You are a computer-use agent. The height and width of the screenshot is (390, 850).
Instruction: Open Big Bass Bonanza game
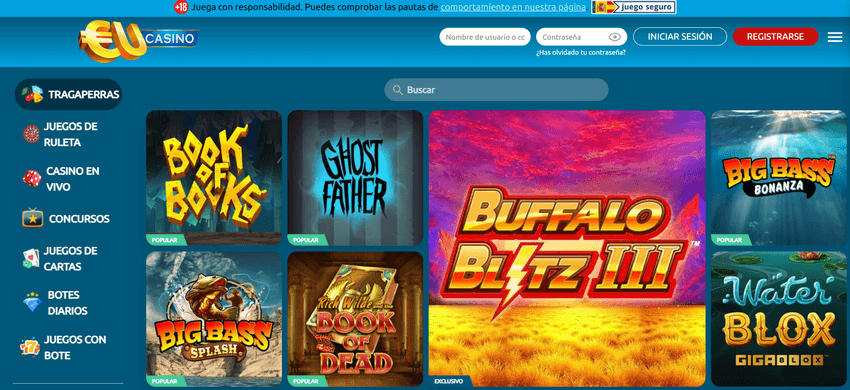pos(778,178)
